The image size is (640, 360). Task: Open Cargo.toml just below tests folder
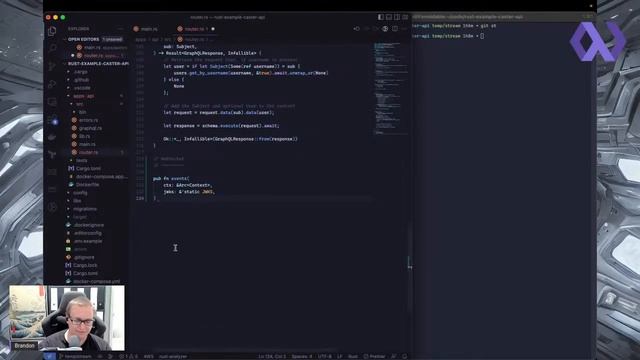click(x=88, y=169)
